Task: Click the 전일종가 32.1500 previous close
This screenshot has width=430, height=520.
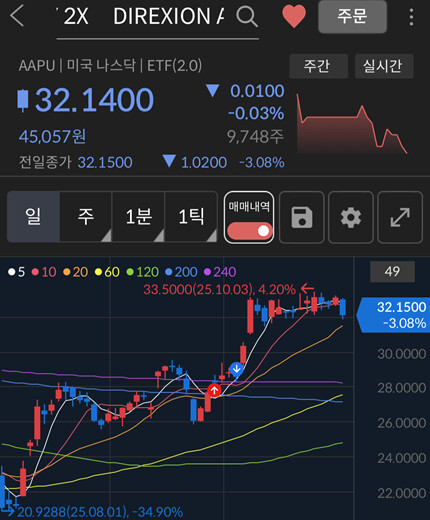Action: pyautogui.click(x=76, y=162)
